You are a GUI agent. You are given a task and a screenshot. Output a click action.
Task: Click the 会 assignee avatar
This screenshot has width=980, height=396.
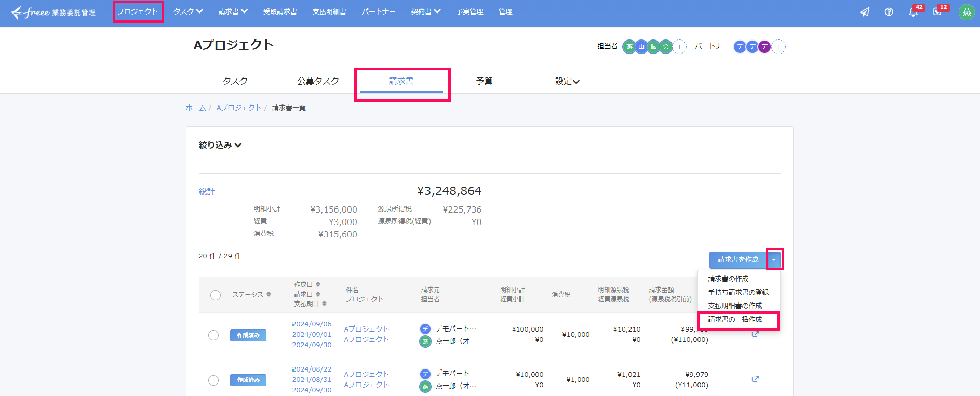tap(666, 47)
